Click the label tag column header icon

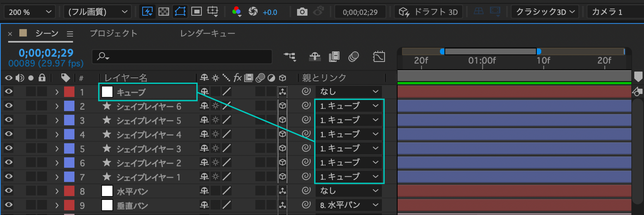pos(66,78)
